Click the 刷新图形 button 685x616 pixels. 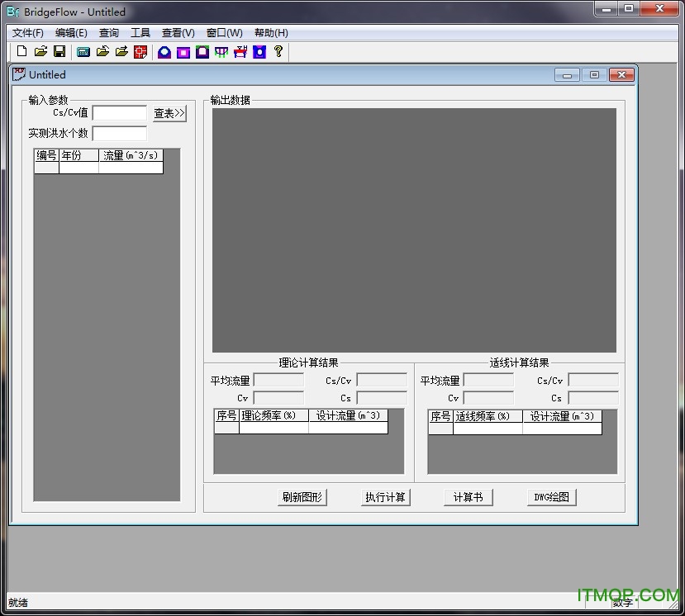[302, 497]
